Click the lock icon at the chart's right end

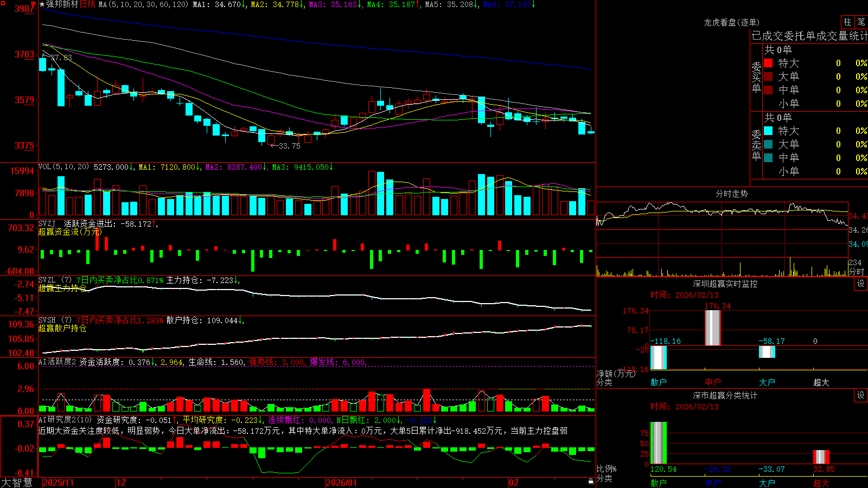(591, 481)
